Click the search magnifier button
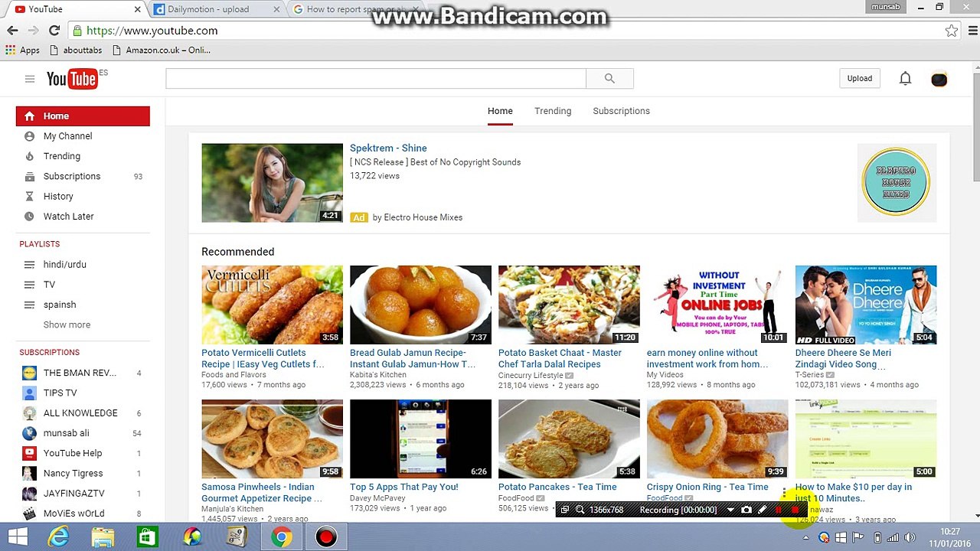Viewport: 980px width, 551px height. (x=609, y=78)
